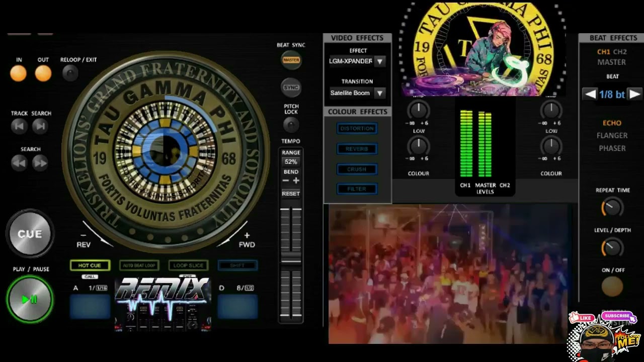
Task: Click the Search fast-forward button
Action: tap(40, 162)
